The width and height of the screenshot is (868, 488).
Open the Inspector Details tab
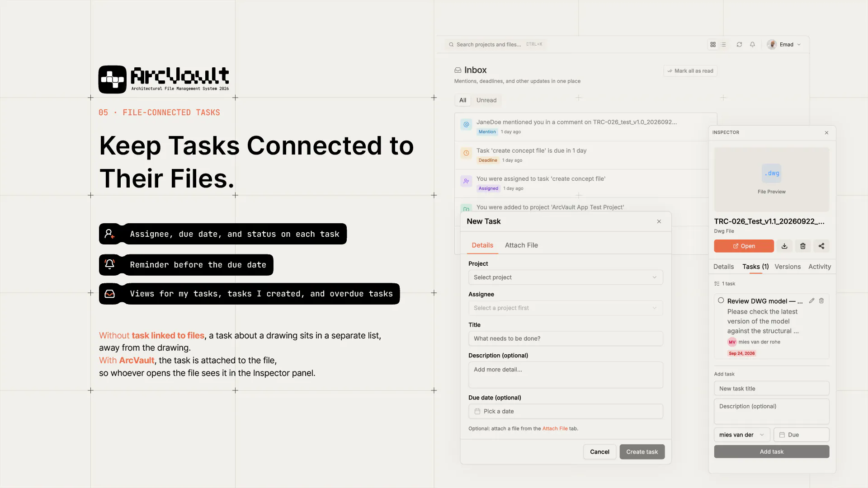coord(723,267)
